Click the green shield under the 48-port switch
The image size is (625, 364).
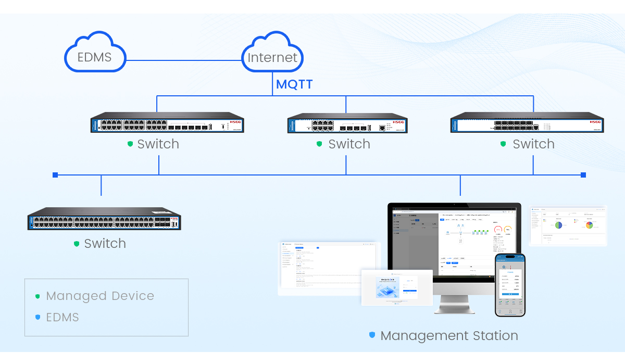[x=77, y=244]
